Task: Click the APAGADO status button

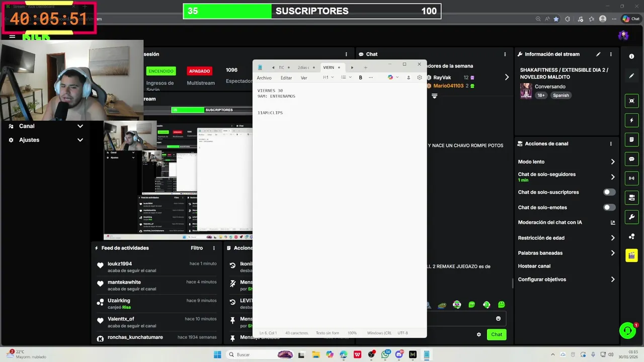Action: point(200,71)
